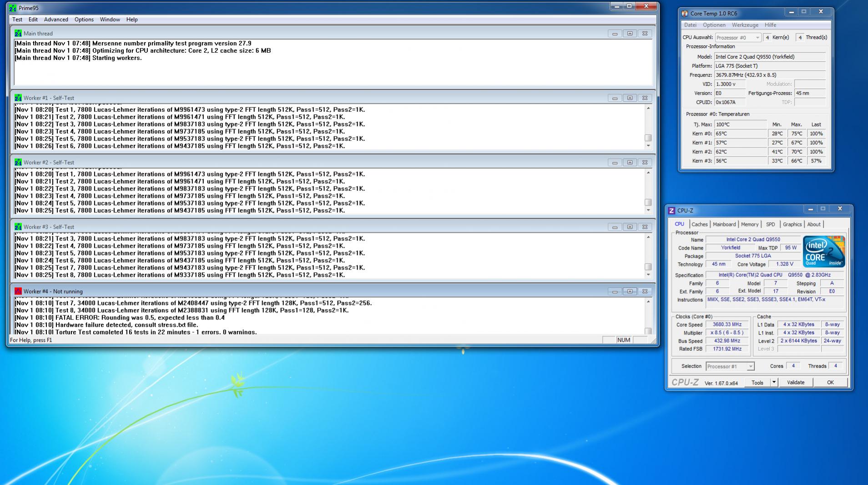
Task: Click the red Worker #4 Not running icon
Action: (18, 291)
